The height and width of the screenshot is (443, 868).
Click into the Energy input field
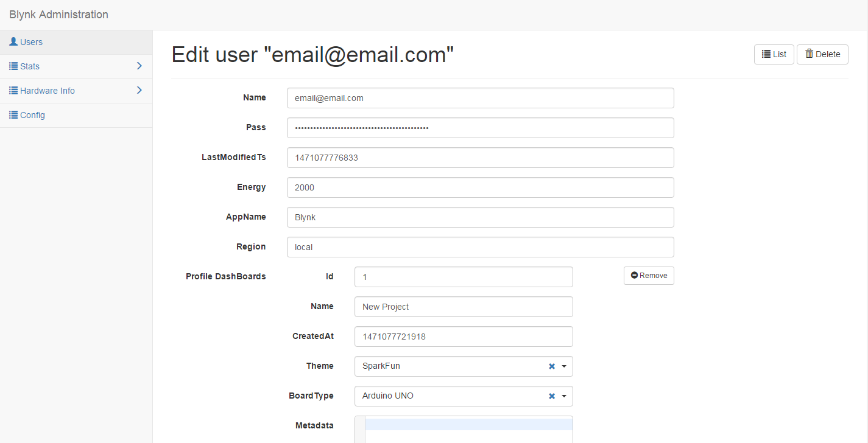pos(480,187)
